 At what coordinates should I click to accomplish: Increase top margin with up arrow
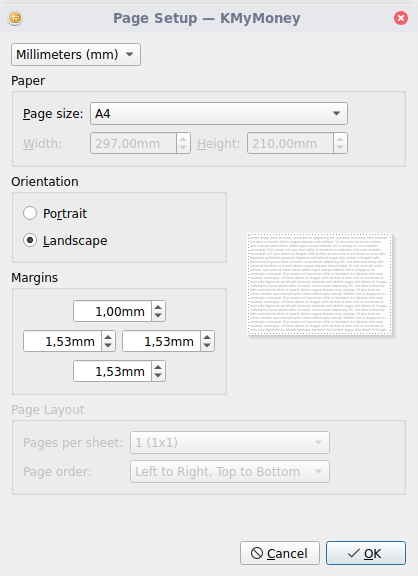tap(158, 307)
